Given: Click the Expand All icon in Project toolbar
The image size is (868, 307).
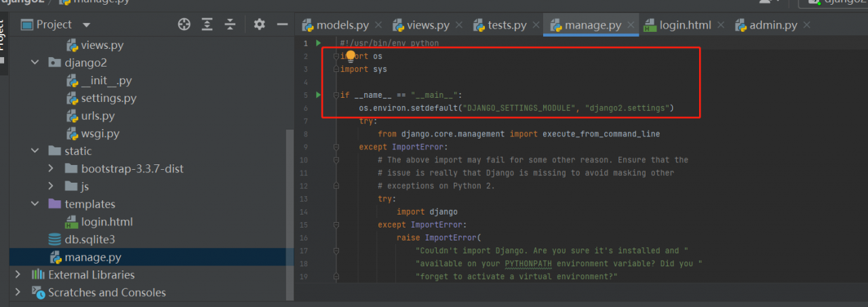Looking at the screenshot, I should point(207,24).
